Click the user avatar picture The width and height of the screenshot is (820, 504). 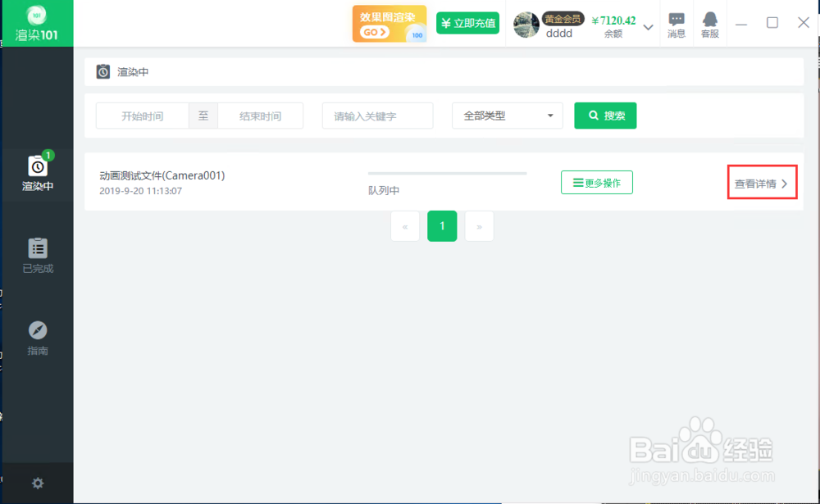point(526,25)
